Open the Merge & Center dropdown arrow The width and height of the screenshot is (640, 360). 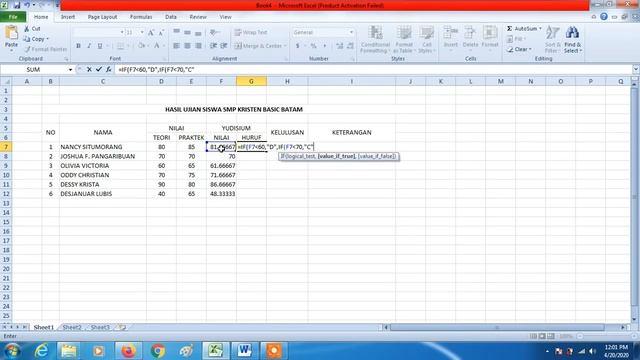tap(285, 46)
